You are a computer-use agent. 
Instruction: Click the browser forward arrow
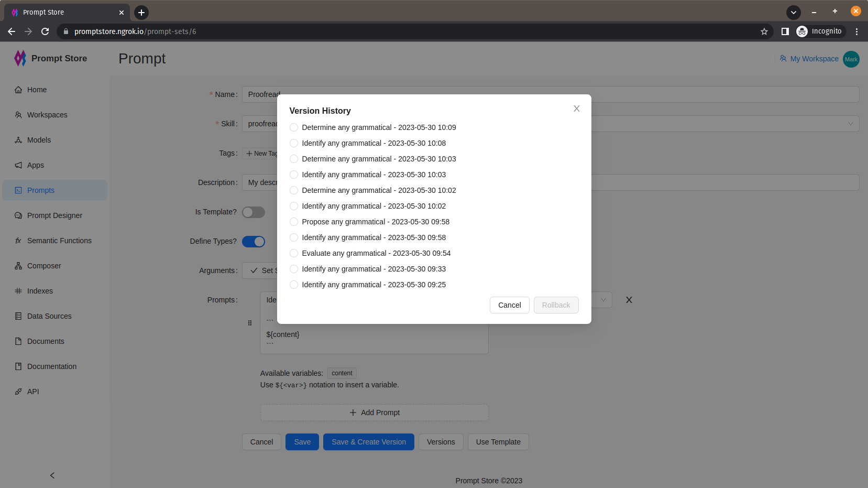[28, 31]
